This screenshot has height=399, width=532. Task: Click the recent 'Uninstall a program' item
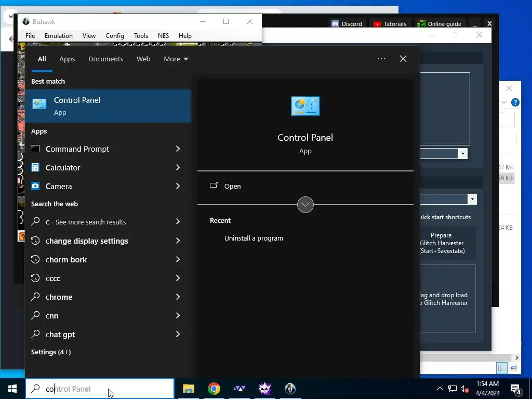pos(254,238)
